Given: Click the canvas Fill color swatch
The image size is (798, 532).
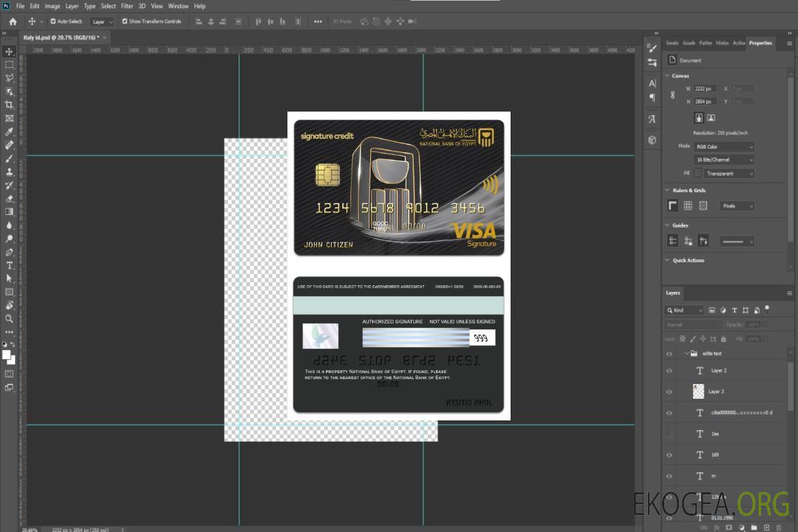Looking at the screenshot, I should pos(698,173).
